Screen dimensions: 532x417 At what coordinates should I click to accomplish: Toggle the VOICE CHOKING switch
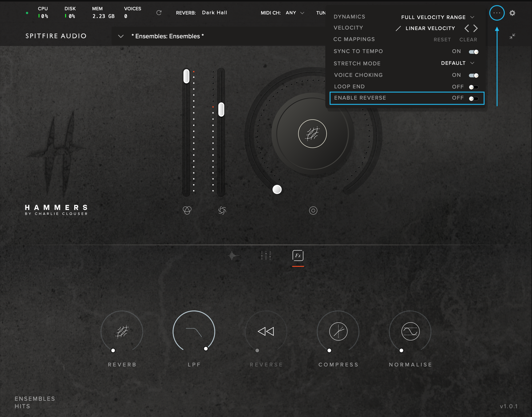[473, 75]
